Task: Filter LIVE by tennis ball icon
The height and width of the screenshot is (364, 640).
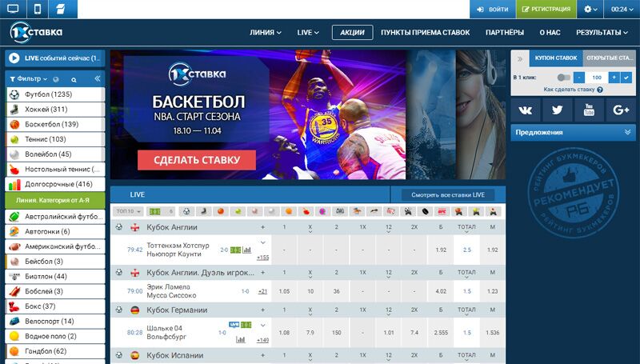Action: tap(238, 211)
